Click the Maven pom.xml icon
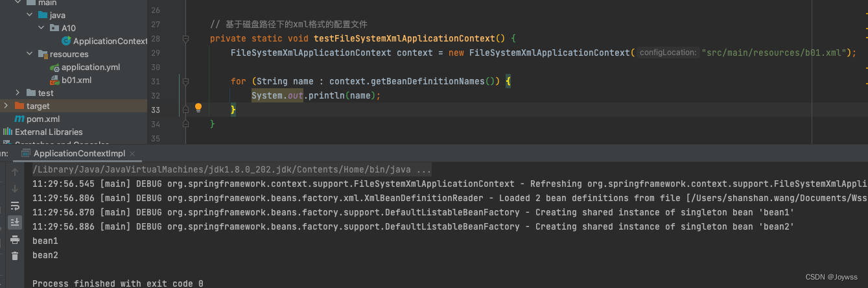This screenshot has width=868, height=288. pyautogui.click(x=20, y=119)
